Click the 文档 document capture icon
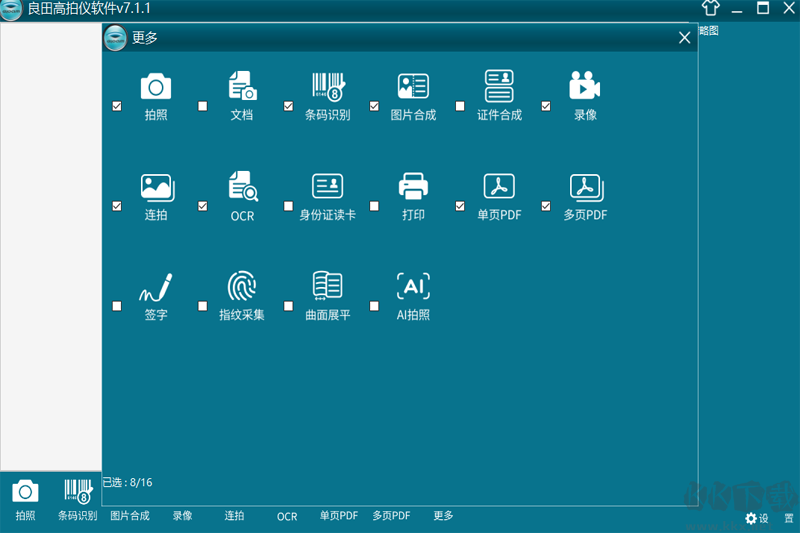The height and width of the screenshot is (533, 800). pos(242,86)
